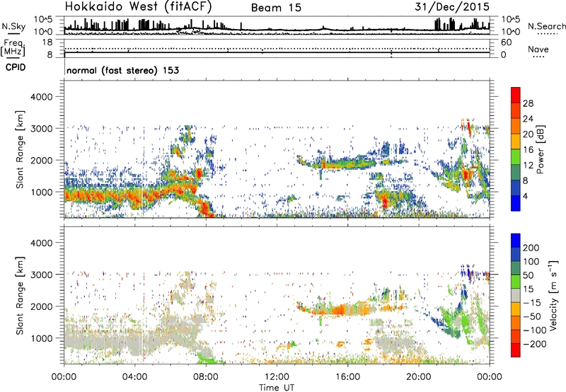Click the red power blob near 08:00
Viewport: 566px width, 392px height.
[x=204, y=209]
